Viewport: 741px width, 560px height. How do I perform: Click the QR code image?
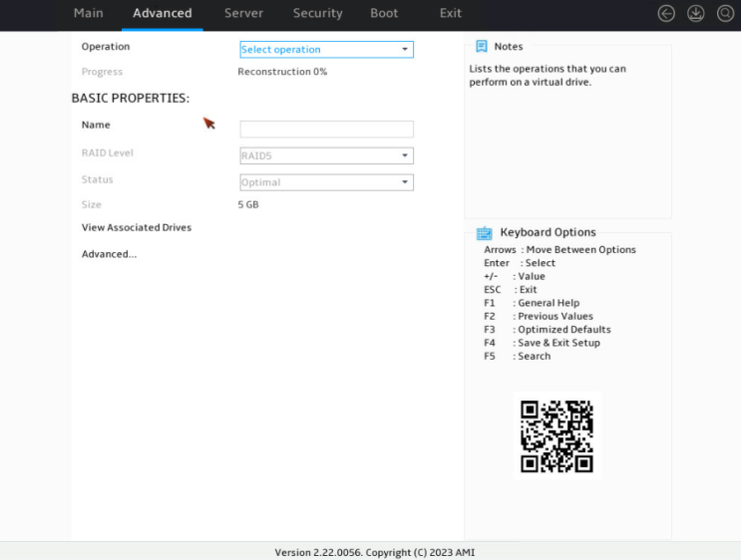tap(557, 435)
